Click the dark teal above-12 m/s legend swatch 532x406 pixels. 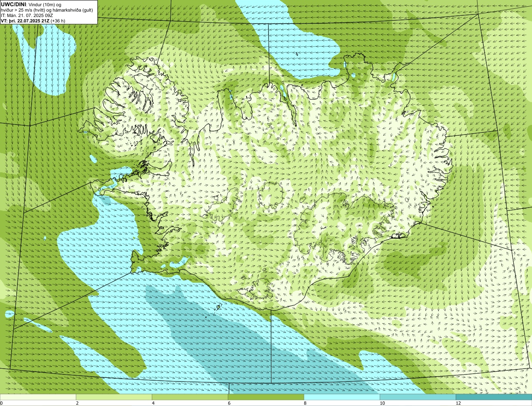click(494, 397)
